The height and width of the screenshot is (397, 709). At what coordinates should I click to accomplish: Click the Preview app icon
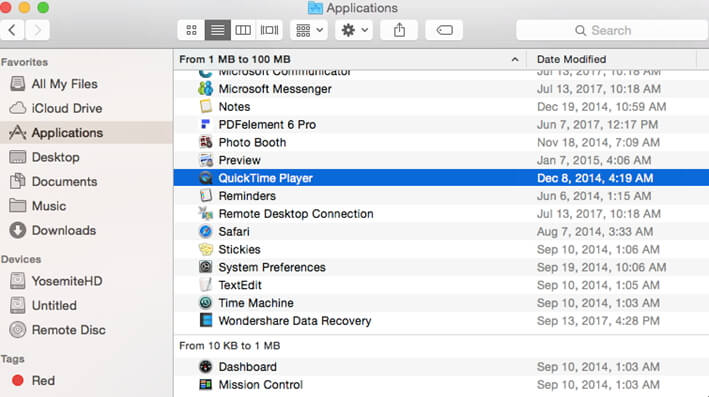pos(205,160)
